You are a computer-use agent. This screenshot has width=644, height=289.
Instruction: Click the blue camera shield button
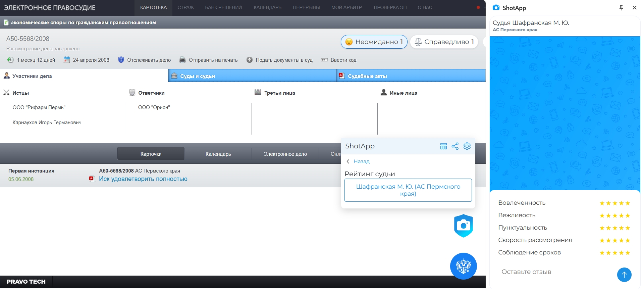click(x=463, y=226)
